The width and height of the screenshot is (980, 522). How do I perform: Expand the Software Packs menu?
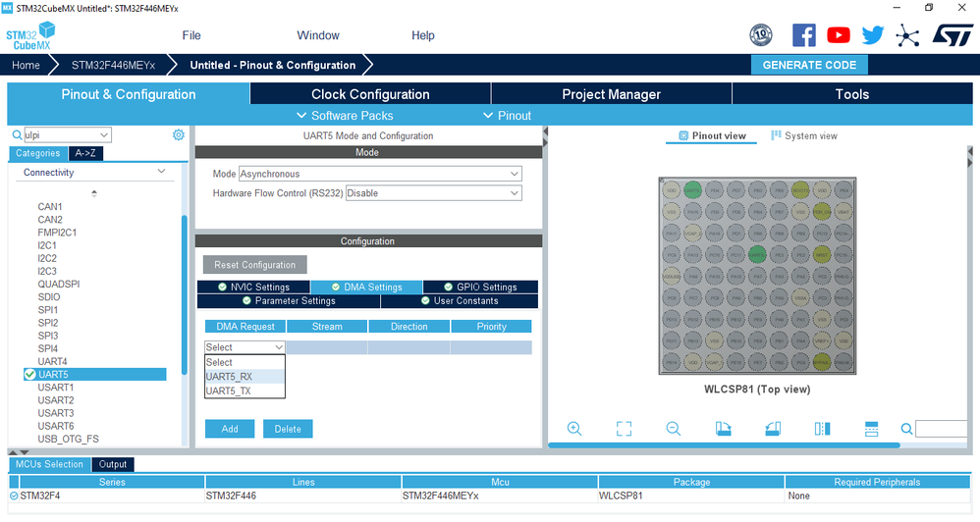pos(345,116)
